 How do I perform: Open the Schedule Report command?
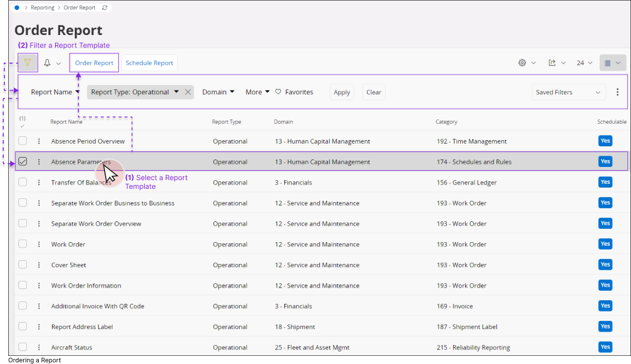coord(149,63)
